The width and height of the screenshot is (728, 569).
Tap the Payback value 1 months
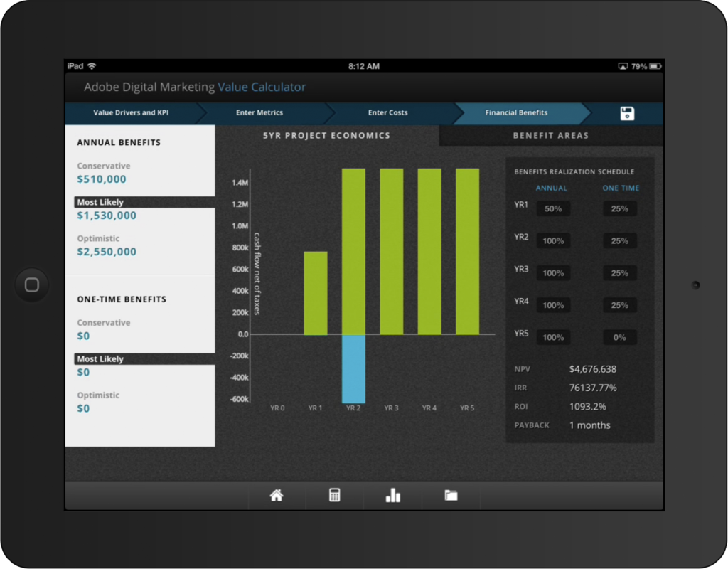coord(589,425)
